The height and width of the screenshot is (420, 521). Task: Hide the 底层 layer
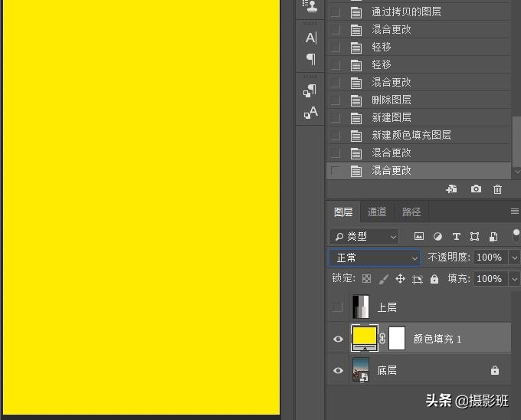tap(338, 370)
